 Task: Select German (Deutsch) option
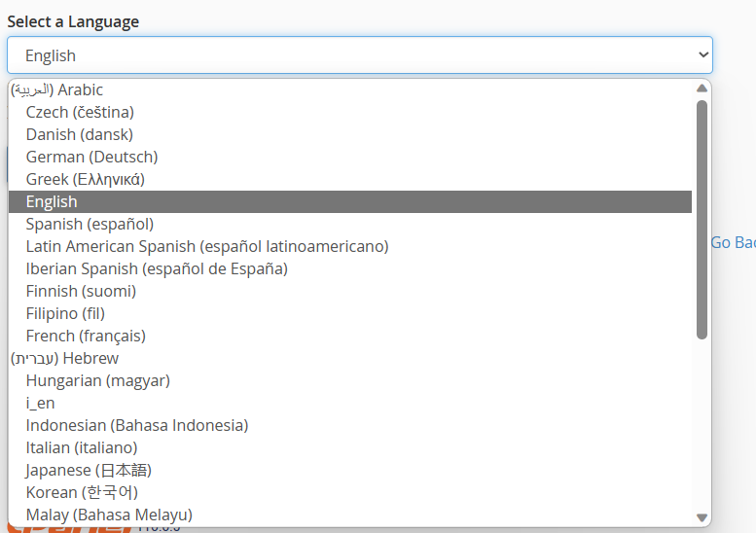91,157
